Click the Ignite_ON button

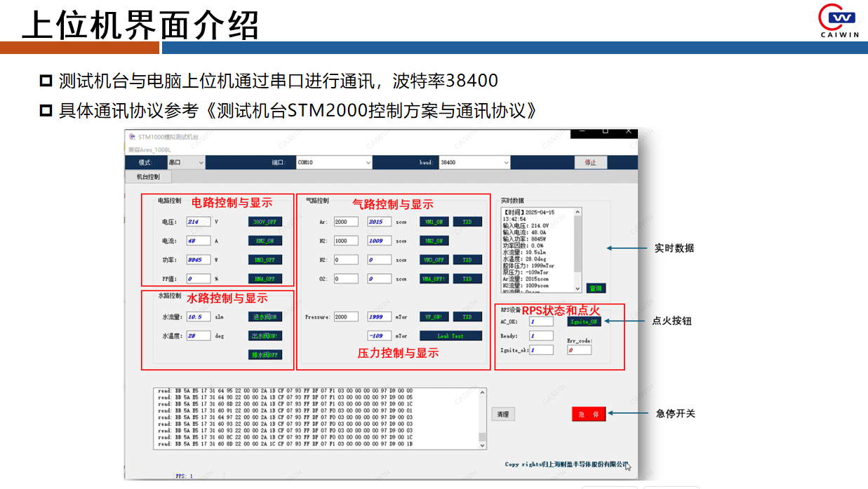pos(584,322)
